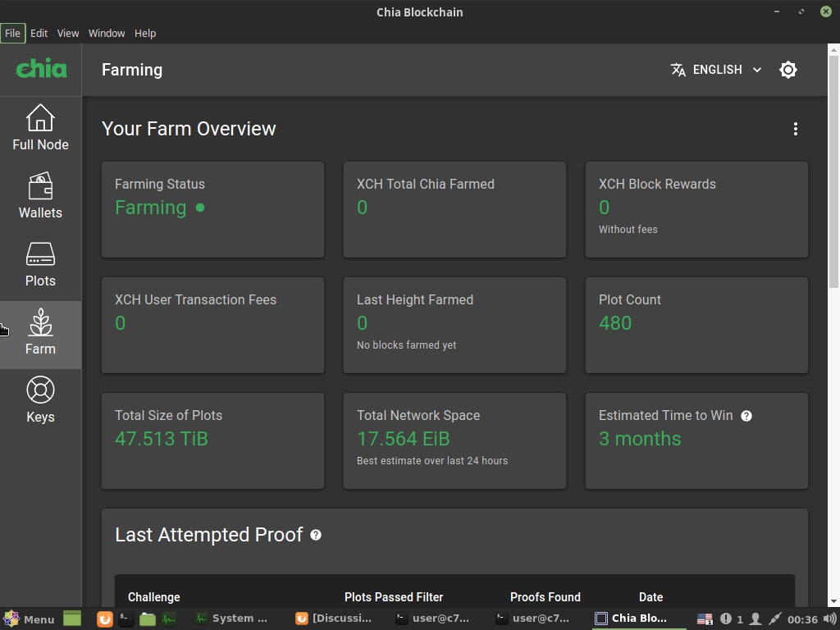
Task: Click user account tray icon
Action: pos(756,619)
